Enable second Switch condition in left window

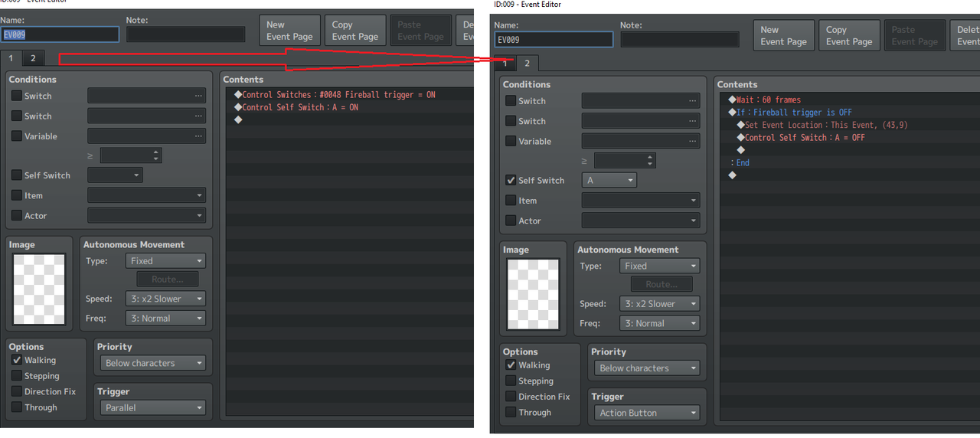[x=17, y=116]
